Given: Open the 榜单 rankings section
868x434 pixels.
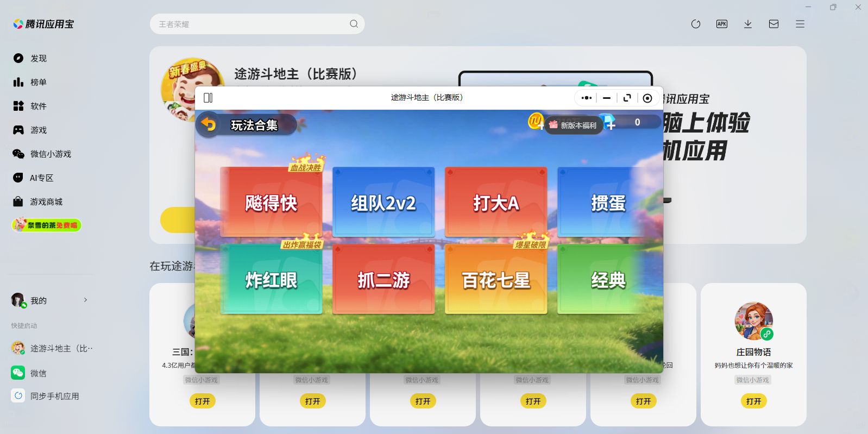Looking at the screenshot, I should point(30,82).
